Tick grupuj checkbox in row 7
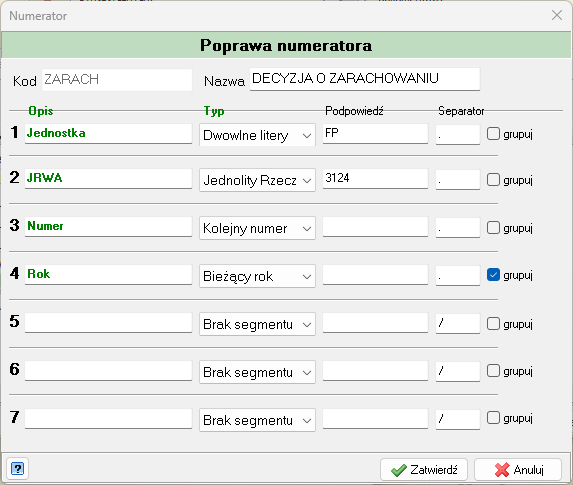Screen dimensions: 573x485 (x=493, y=417)
